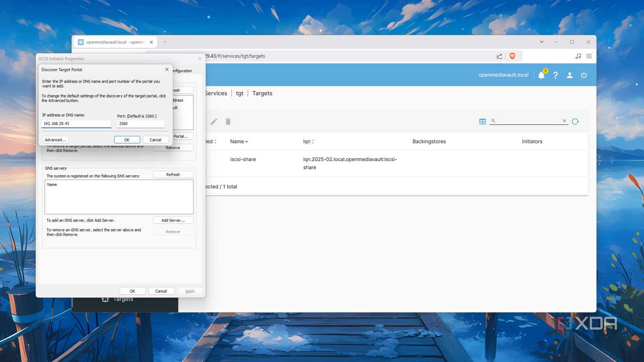
Task: Click OK at bottom of iSCSI Initiator Properties
Action: [x=132, y=291]
